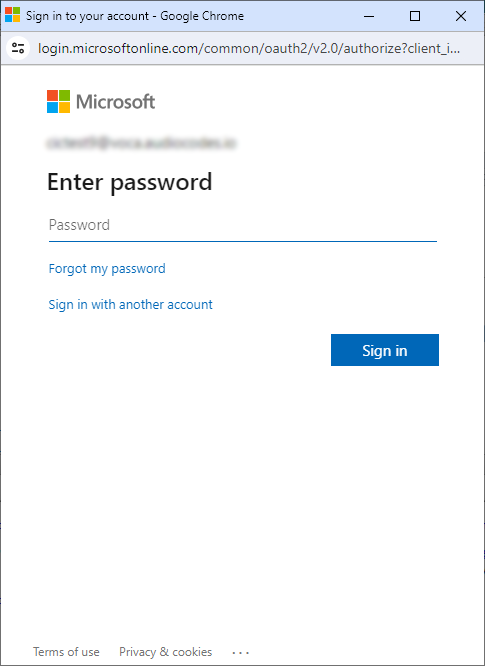485x666 pixels.
Task: Close the Sign in to your account window
Action: [x=461, y=16]
